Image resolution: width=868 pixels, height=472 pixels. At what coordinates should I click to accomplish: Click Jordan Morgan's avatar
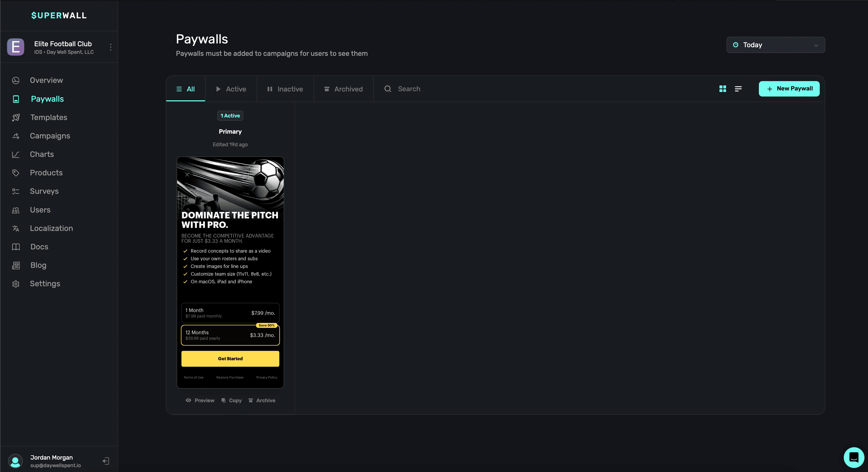[x=15, y=461]
